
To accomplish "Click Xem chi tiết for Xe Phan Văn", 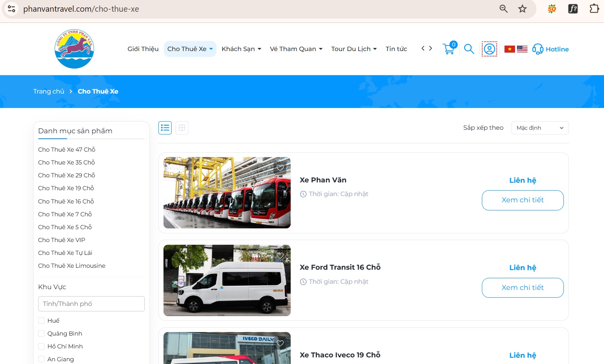I will [522, 200].
